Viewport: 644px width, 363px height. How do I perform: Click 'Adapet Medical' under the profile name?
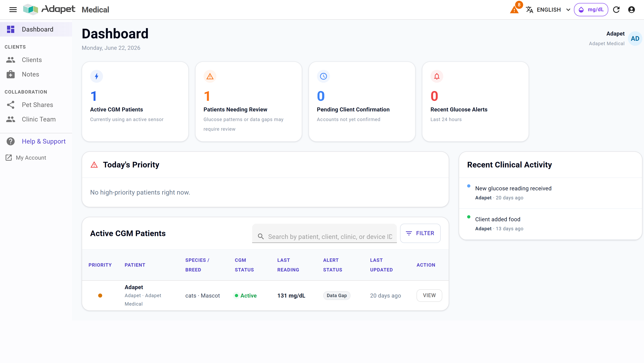(x=606, y=44)
